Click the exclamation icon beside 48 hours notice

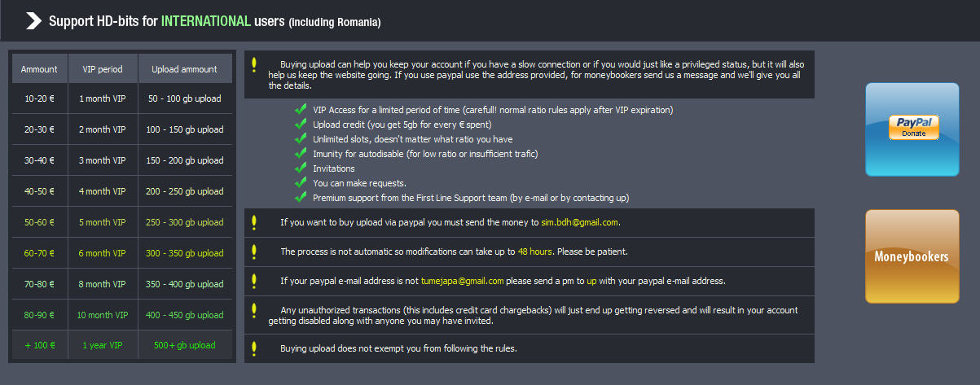pos(254,252)
